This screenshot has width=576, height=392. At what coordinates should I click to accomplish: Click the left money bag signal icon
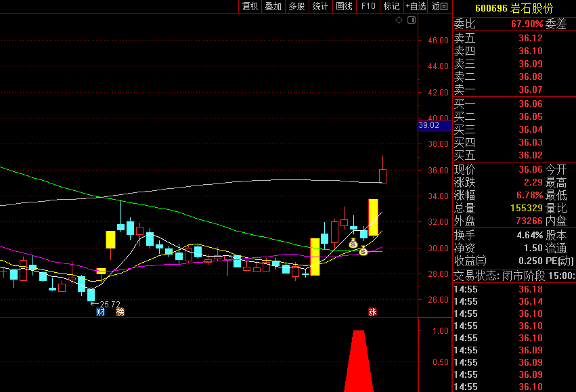click(x=353, y=243)
